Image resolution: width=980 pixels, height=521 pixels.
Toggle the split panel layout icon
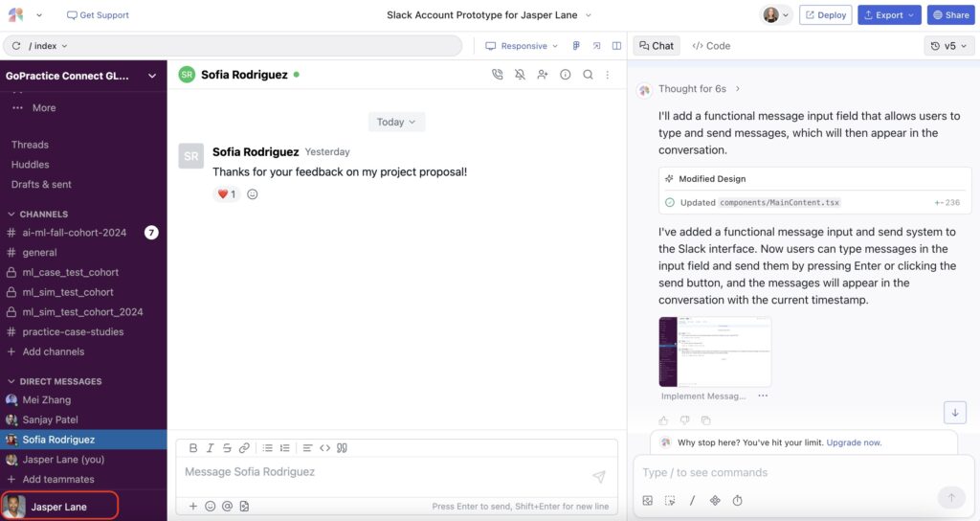pos(617,46)
